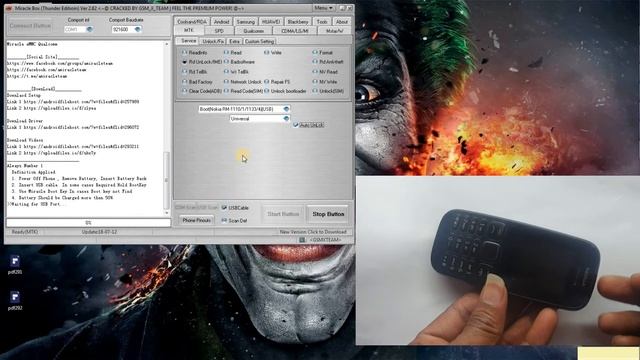Expand the Universal dropdown
Viewport: 640px width, 360px height.
(286, 119)
